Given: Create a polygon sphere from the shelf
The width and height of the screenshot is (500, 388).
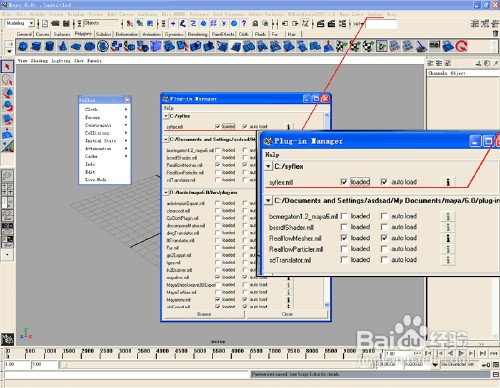Looking at the screenshot, I should tap(23, 46).
